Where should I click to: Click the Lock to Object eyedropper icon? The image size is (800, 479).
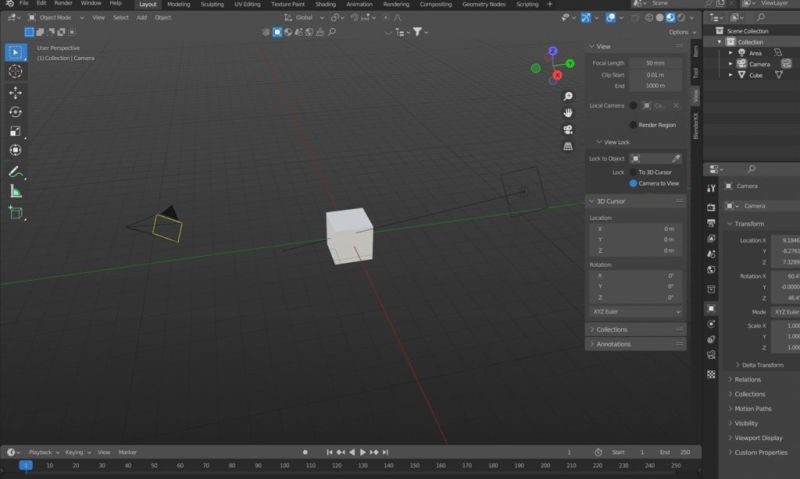click(676, 159)
